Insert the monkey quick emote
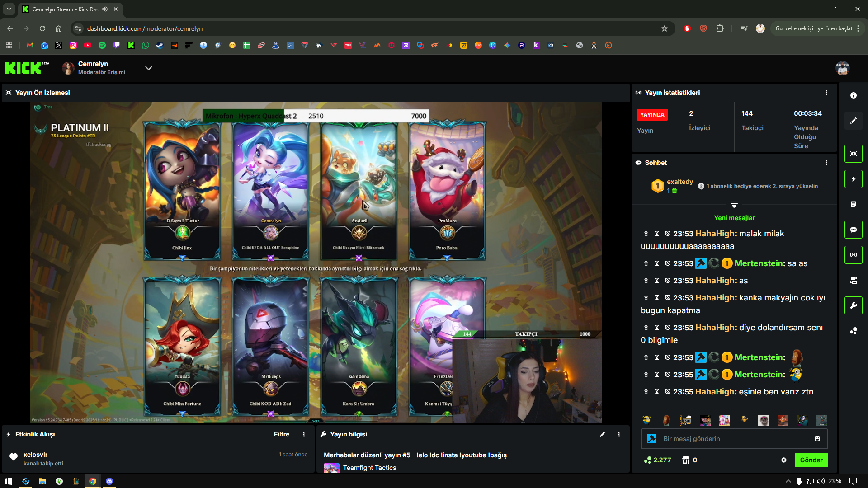868x488 pixels. [666, 420]
